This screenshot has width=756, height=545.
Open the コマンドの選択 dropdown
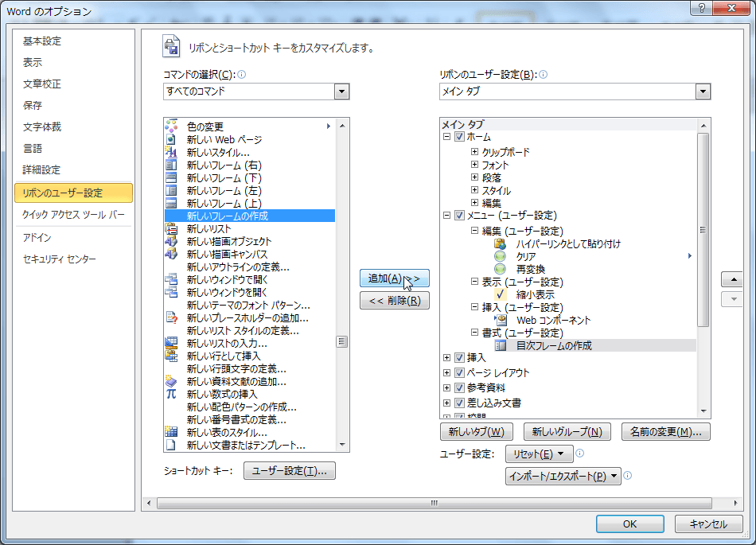click(x=341, y=91)
